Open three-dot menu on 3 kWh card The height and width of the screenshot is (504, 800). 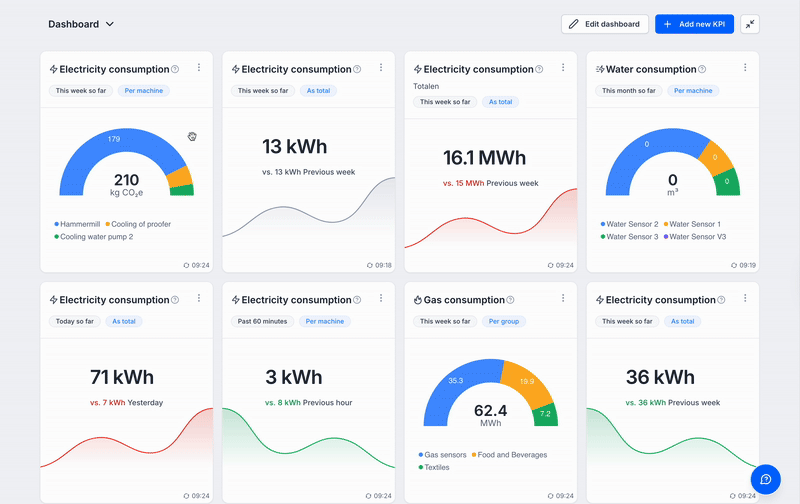(381, 298)
